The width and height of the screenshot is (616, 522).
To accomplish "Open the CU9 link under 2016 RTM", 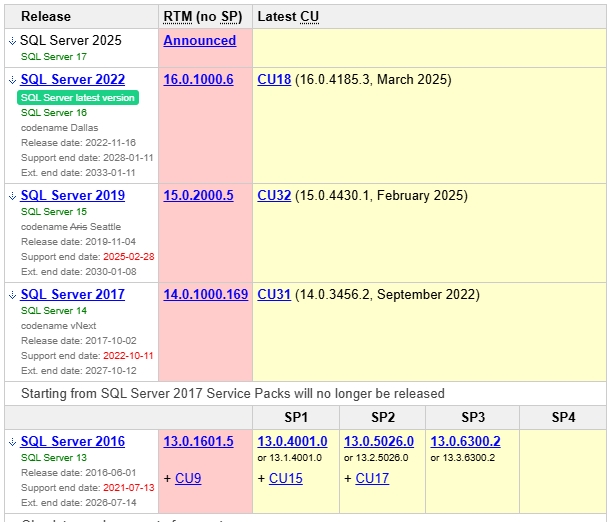I will (x=188, y=478).
